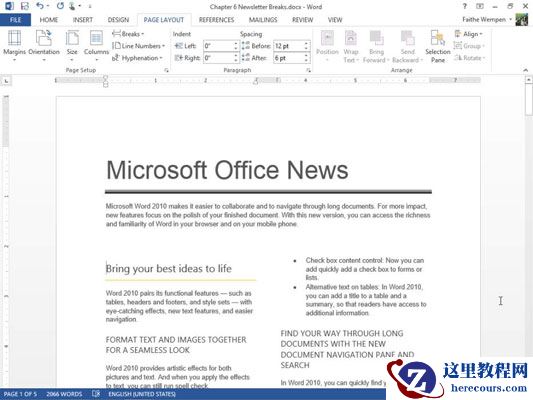Click ENGLISH (UNITED STATES) language indicator
Image resolution: width=533 pixels, height=400 pixels.
pyautogui.click(x=142, y=394)
